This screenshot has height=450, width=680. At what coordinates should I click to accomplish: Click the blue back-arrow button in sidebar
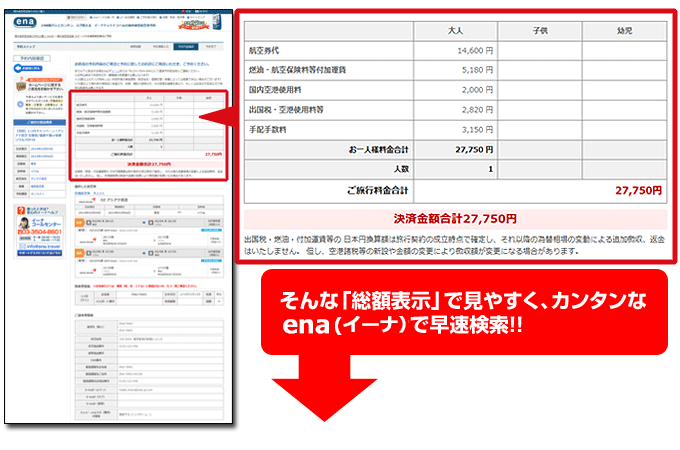pyautogui.click(x=28, y=68)
